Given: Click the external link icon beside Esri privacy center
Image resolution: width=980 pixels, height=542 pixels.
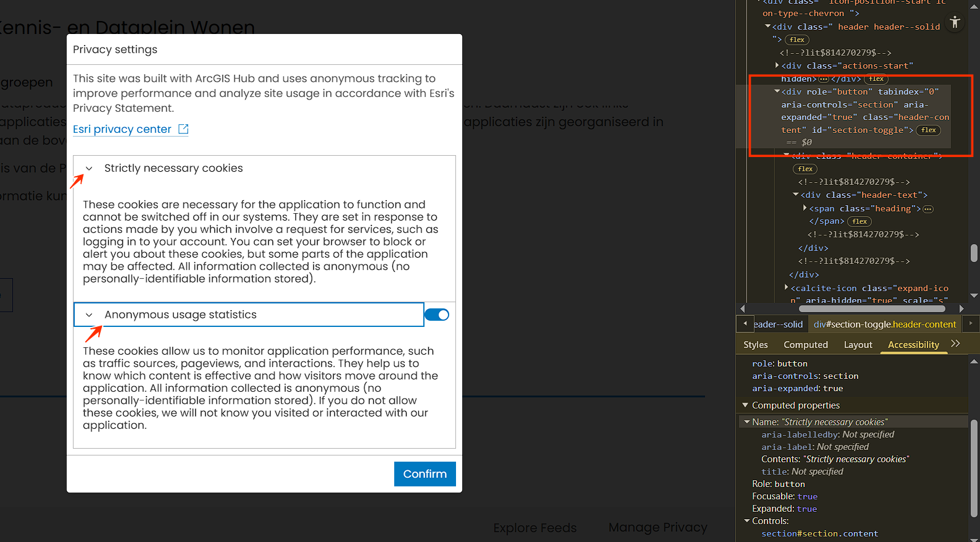Looking at the screenshot, I should click(184, 129).
